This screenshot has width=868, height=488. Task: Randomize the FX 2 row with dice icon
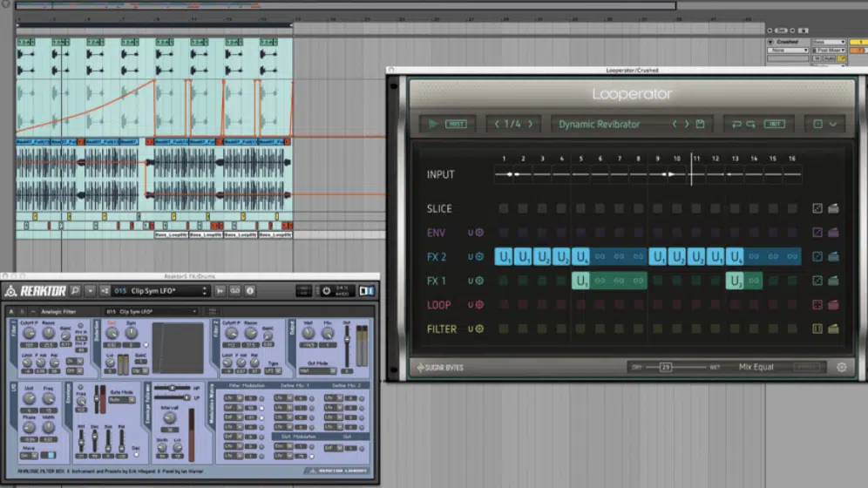pyautogui.click(x=817, y=256)
